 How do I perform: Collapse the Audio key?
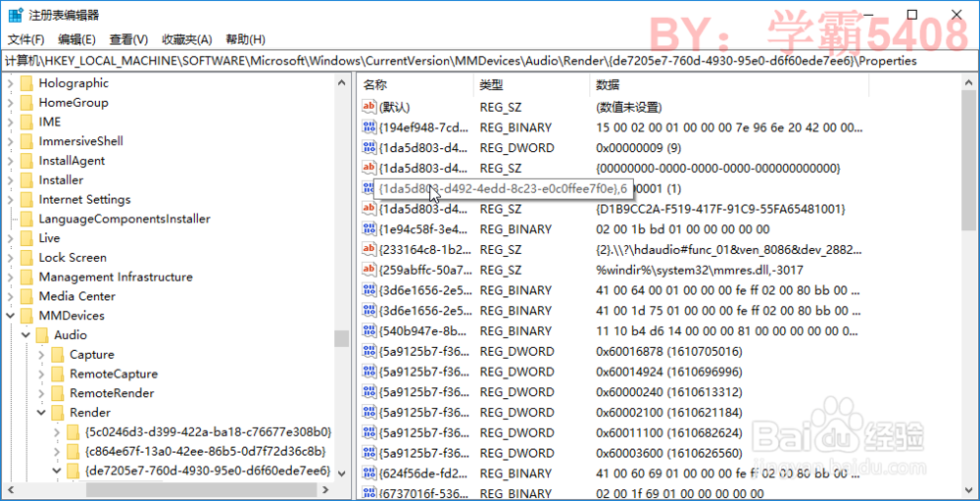[x=25, y=335]
